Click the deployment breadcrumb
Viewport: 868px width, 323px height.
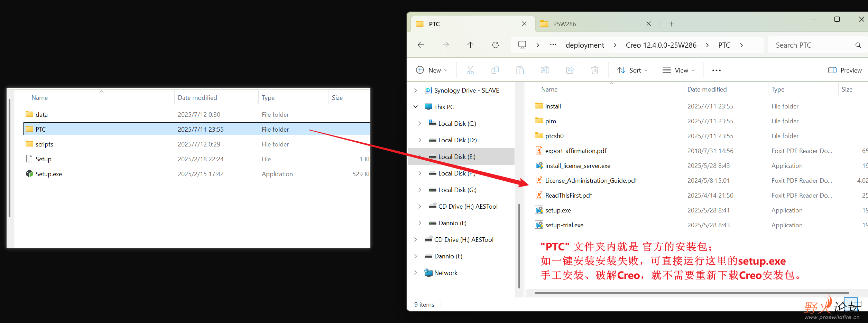[x=585, y=45]
